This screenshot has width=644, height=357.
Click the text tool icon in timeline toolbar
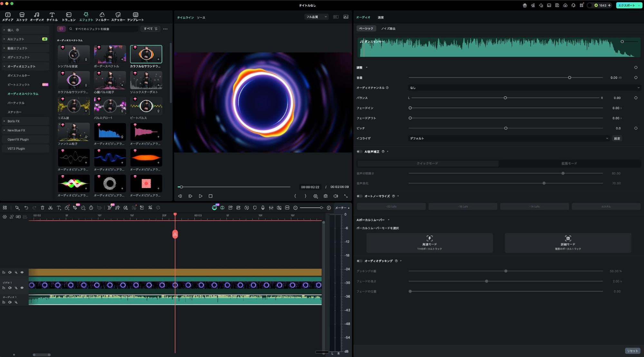(x=59, y=208)
